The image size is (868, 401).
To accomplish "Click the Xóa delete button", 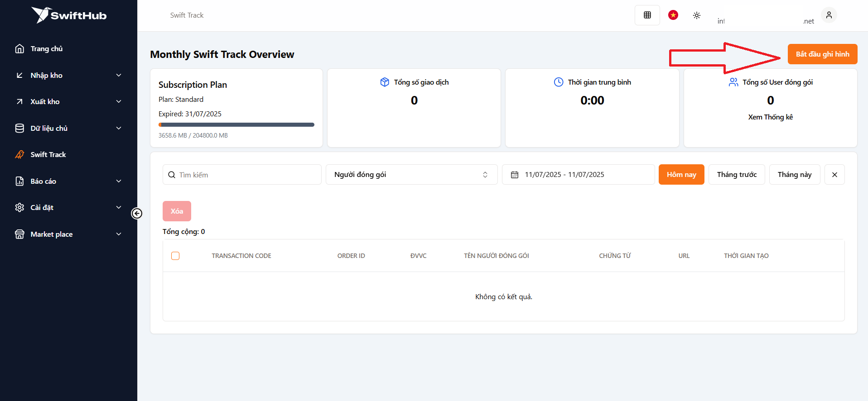I will pyautogui.click(x=177, y=211).
